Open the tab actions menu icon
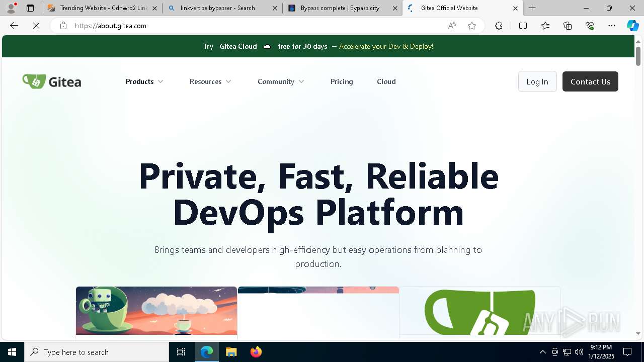Image resolution: width=644 pixels, height=362 pixels. click(30, 8)
